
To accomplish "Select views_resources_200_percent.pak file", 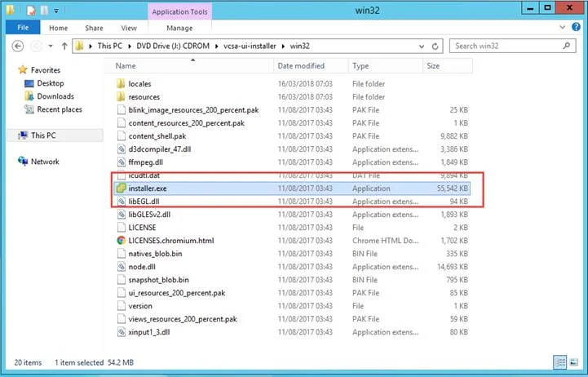I will (x=183, y=319).
